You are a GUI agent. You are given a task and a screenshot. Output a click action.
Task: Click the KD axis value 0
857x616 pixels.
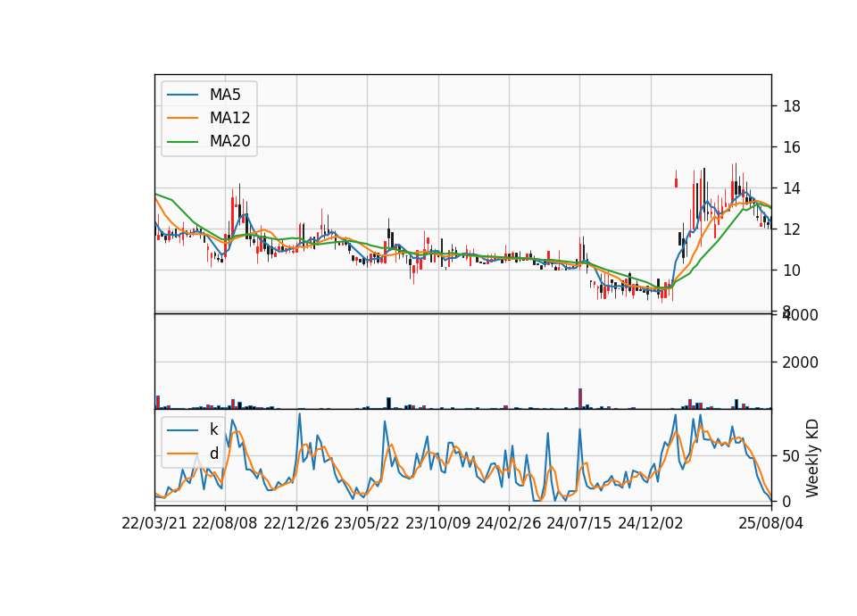point(787,501)
